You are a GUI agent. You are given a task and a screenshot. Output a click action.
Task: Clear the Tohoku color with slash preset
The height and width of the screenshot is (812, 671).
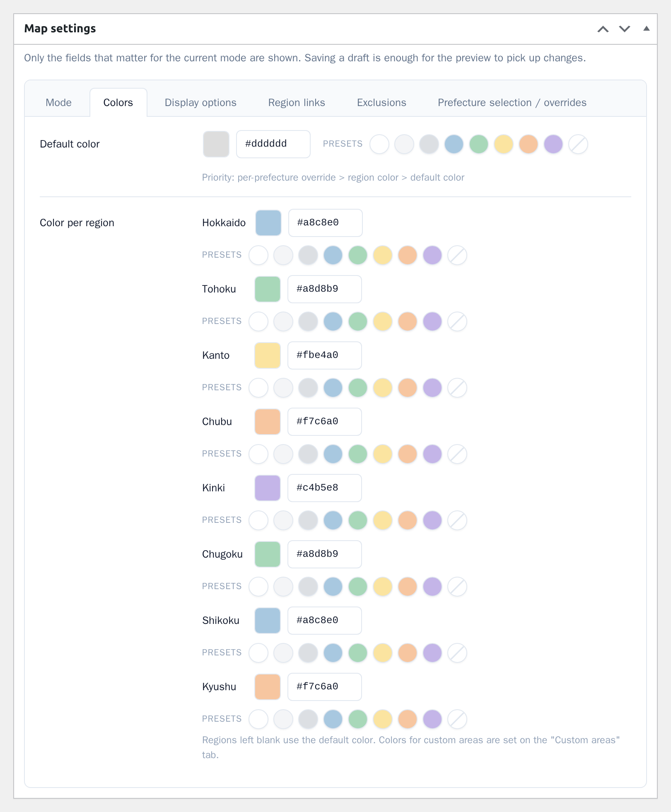coord(457,321)
